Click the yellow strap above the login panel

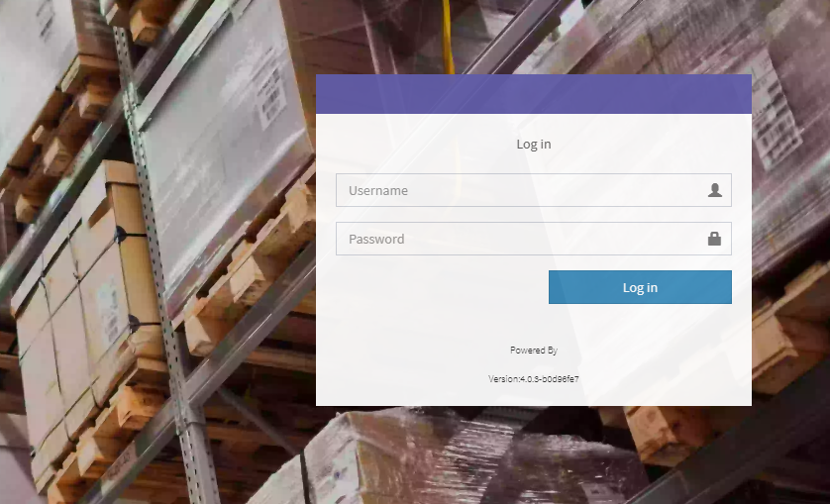click(449, 36)
